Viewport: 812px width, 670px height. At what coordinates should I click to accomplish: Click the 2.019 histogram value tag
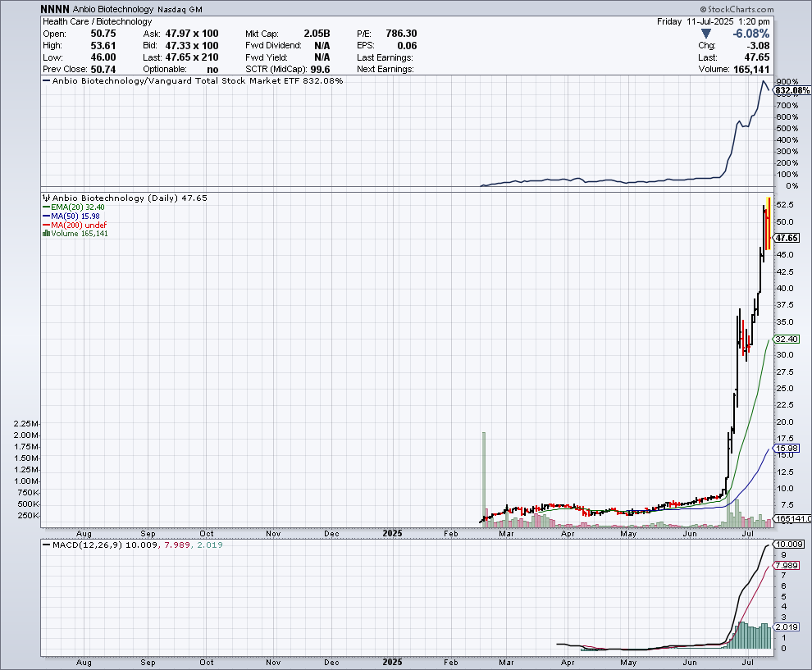787,627
